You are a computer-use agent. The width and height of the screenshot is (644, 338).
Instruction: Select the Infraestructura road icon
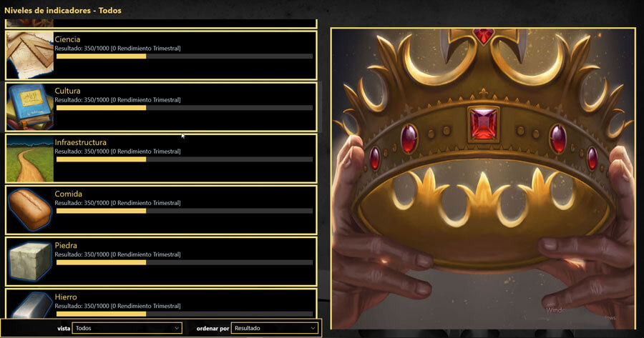coord(30,159)
